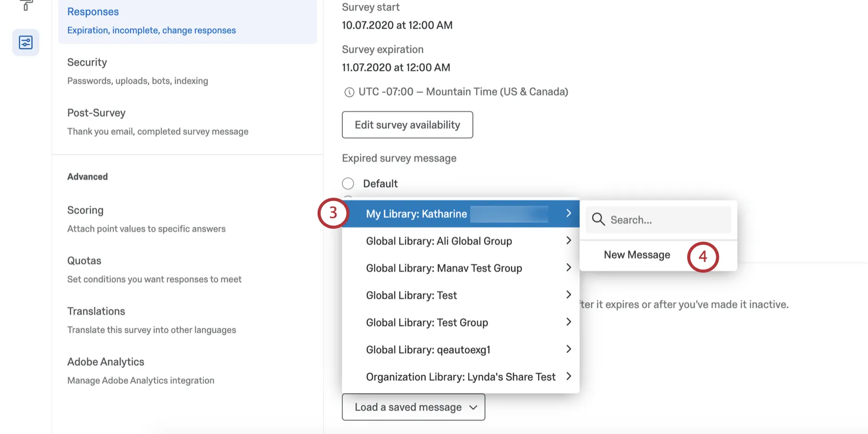Click Edit survey availability button

point(407,125)
